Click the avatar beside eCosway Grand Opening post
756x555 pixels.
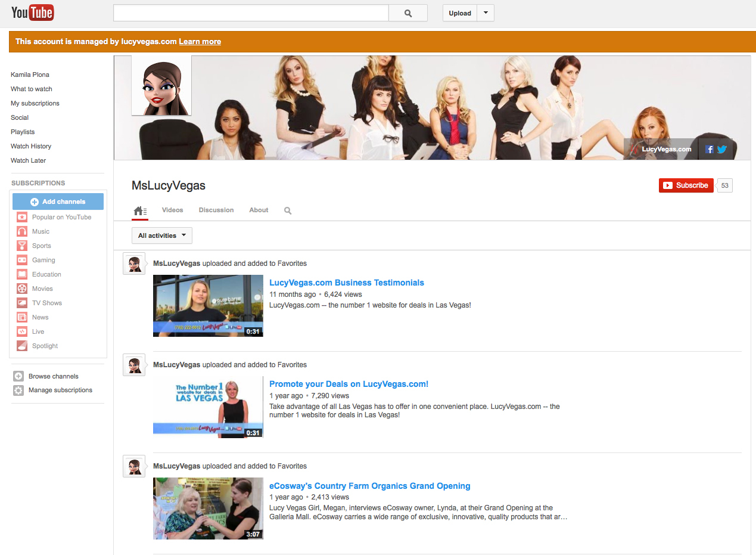(x=134, y=466)
